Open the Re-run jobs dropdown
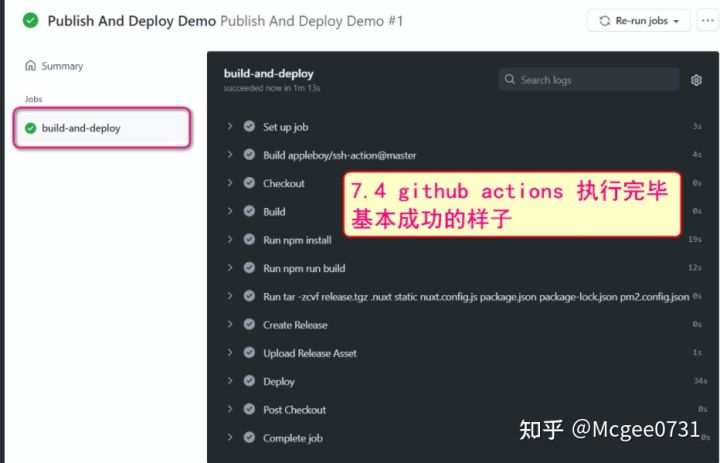Image resolution: width=720 pixels, height=463 pixels. click(x=638, y=21)
